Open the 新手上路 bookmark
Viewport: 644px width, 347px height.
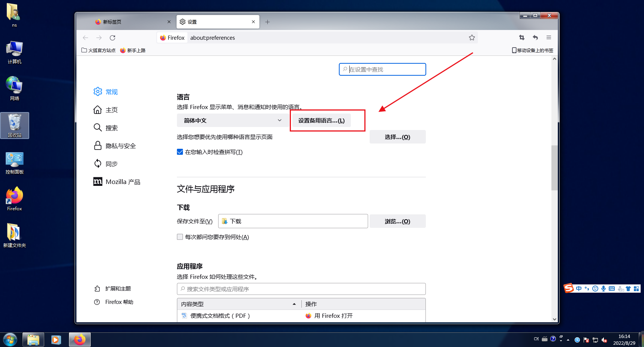[x=133, y=50]
